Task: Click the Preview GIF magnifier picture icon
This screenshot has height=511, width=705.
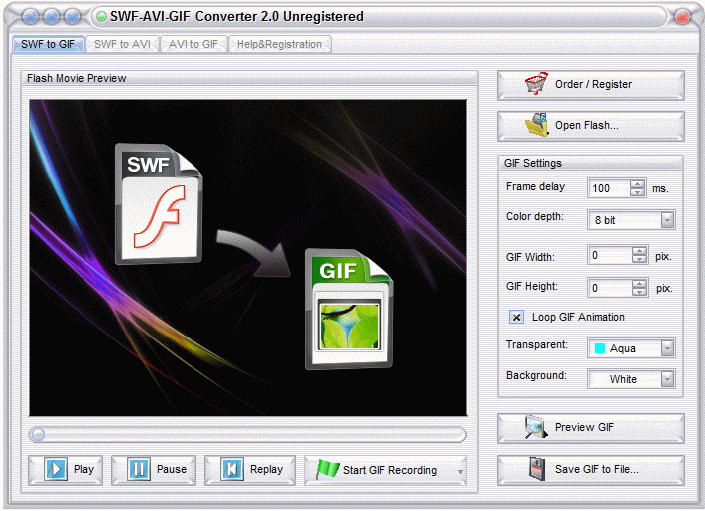Action: pyautogui.click(x=536, y=427)
